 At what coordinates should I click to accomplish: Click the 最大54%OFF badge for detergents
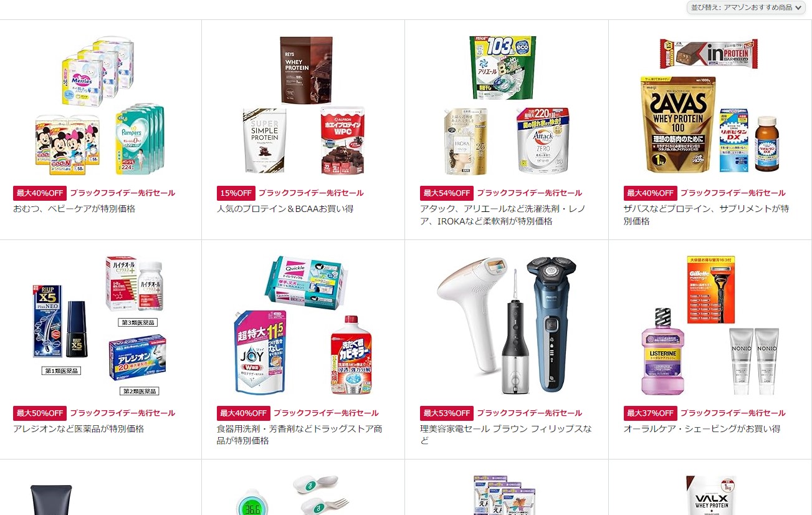447,193
